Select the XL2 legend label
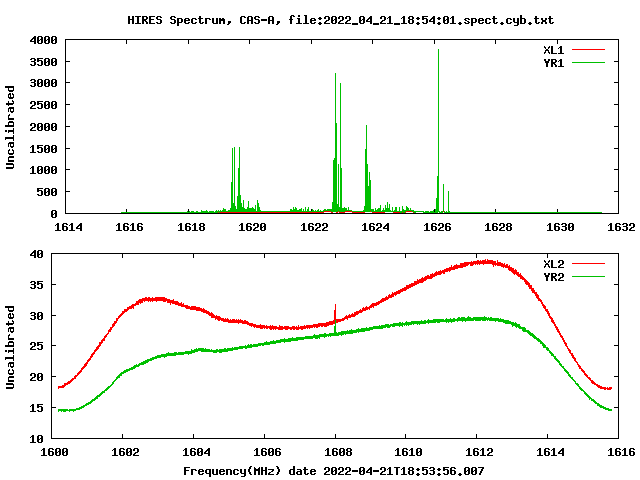640x480 pixels. [x=553, y=264]
